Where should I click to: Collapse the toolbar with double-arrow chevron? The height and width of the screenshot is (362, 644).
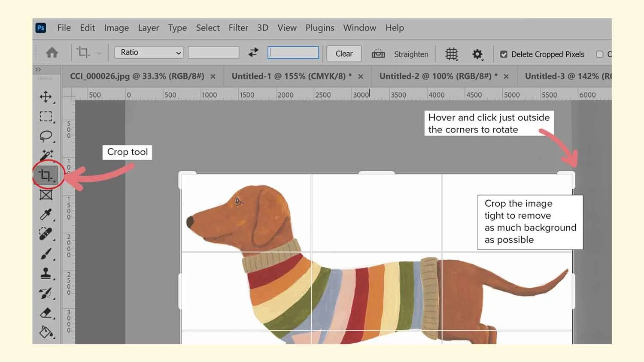pyautogui.click(x=38, y=69)
